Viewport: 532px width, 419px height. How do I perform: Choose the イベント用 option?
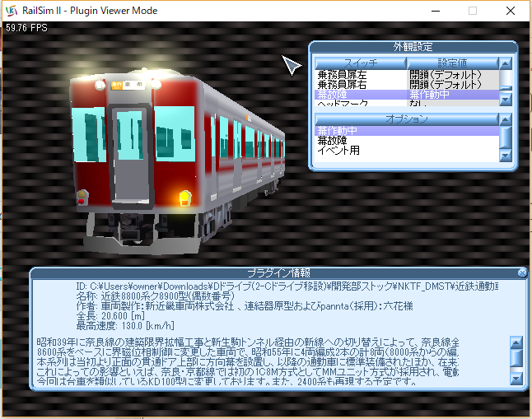pos(407,151)
